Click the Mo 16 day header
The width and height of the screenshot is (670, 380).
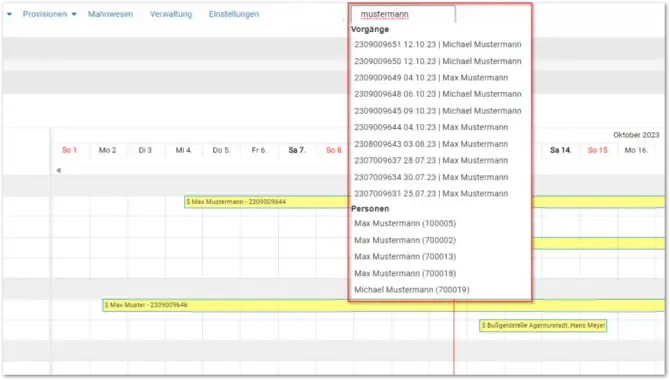pyautogui.click(x=636, y=150)
